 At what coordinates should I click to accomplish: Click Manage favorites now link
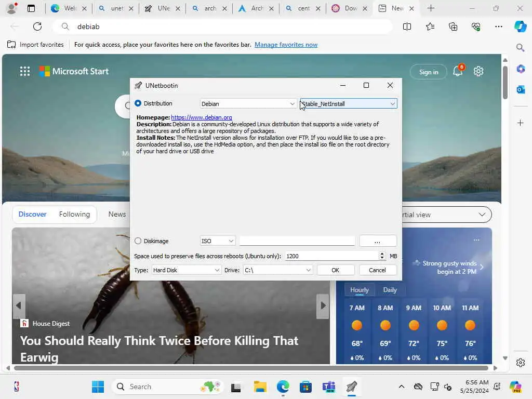(x=286, y=45)
